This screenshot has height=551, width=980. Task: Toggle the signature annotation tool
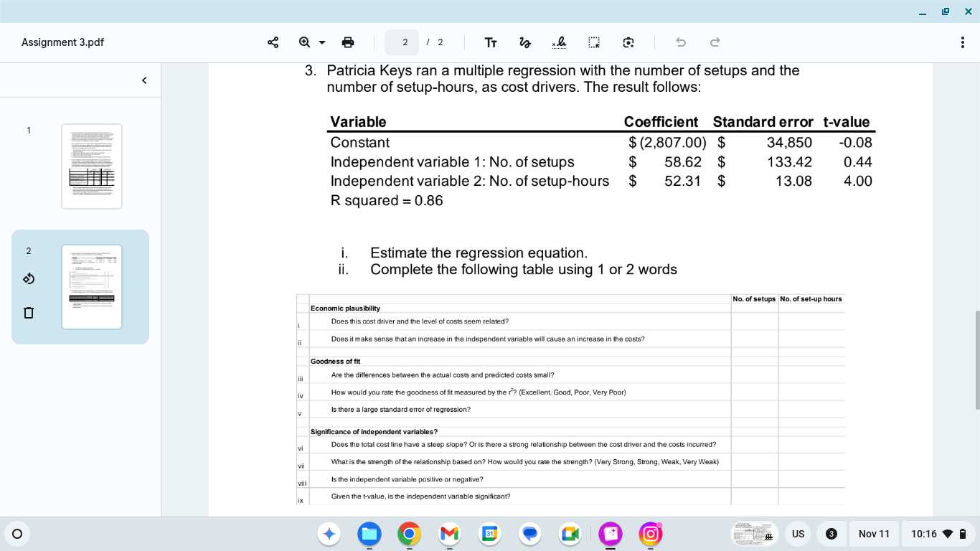pos(559,42)
